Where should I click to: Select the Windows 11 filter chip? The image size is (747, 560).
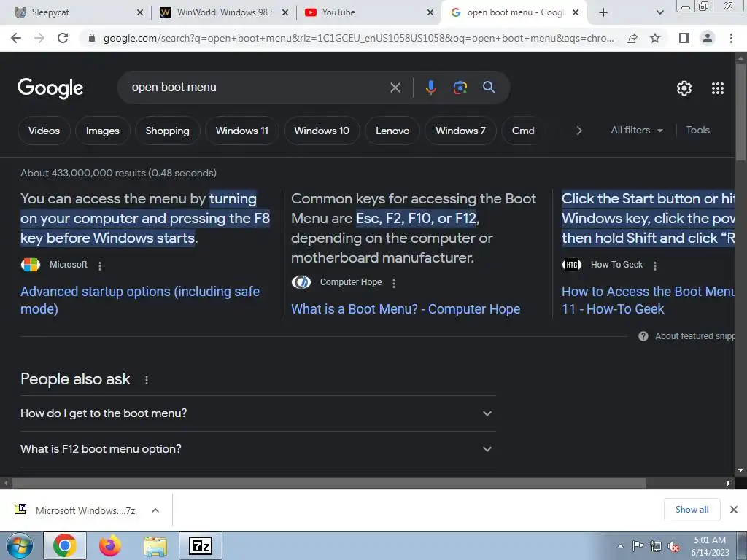pos(242,131)
